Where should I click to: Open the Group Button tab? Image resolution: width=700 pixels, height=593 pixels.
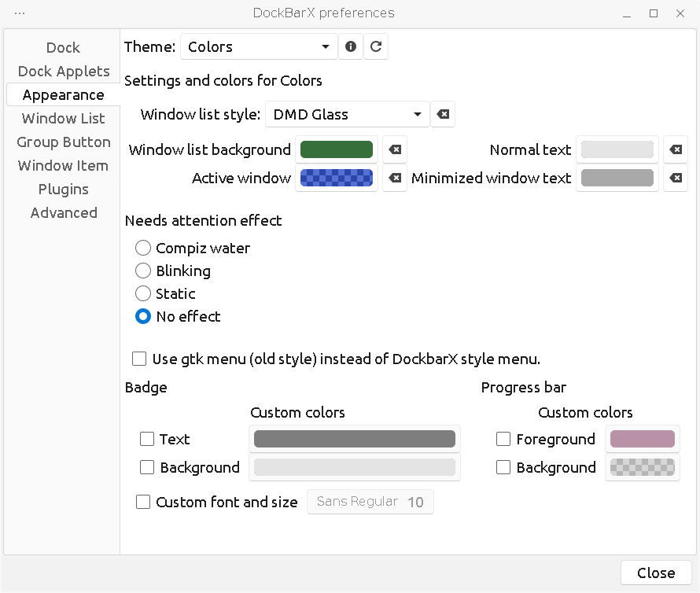[x=64, y=142]
